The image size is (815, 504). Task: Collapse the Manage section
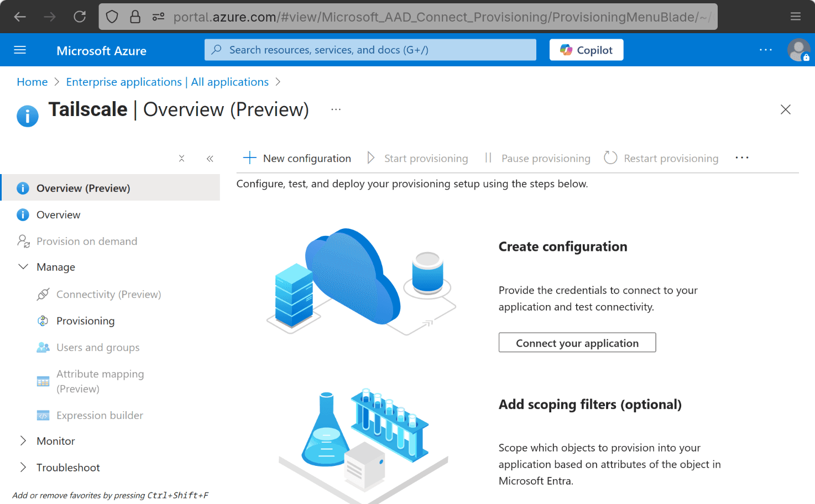tap(23, 266)
